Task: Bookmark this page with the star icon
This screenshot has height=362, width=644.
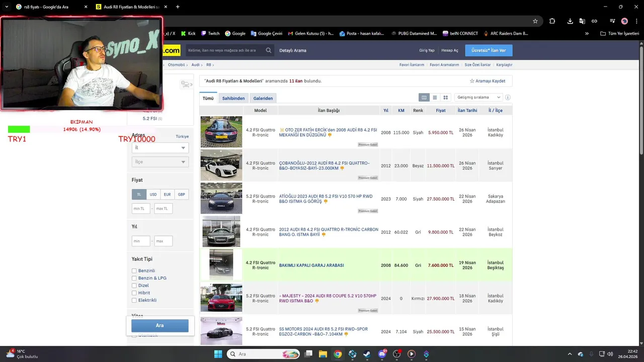Action: click(535, 21)
